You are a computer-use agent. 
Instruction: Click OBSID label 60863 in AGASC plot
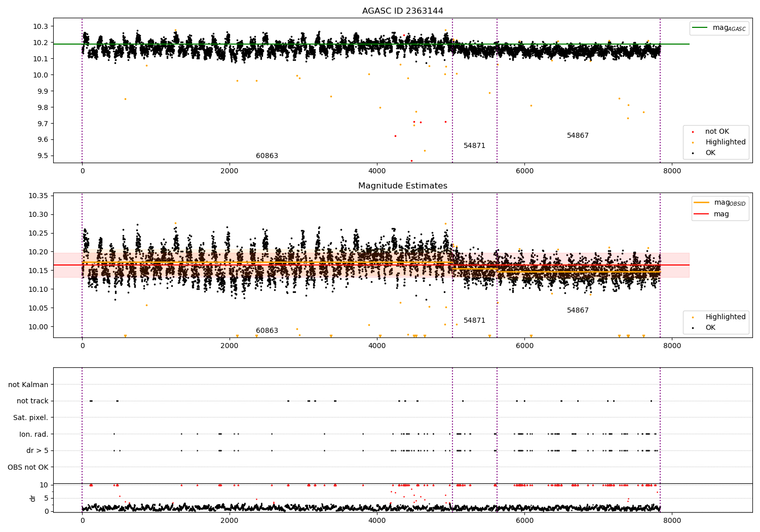pyautogui.click(x=267, y=156)
